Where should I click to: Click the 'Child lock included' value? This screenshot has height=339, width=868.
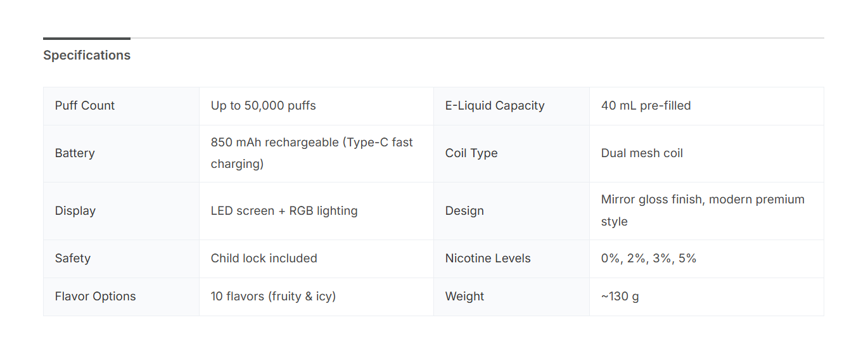point(264,259)
